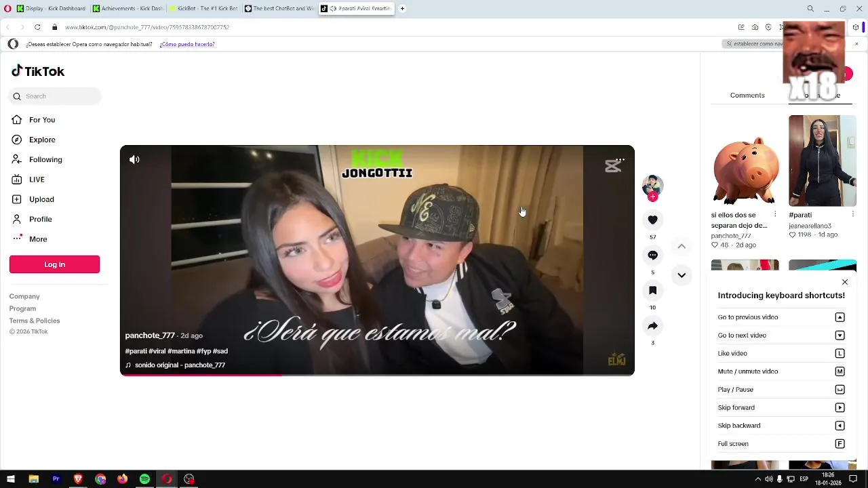The image size is (868, 488).
Task: Go to previous video with up chevron
Action: tap(682, 247)
